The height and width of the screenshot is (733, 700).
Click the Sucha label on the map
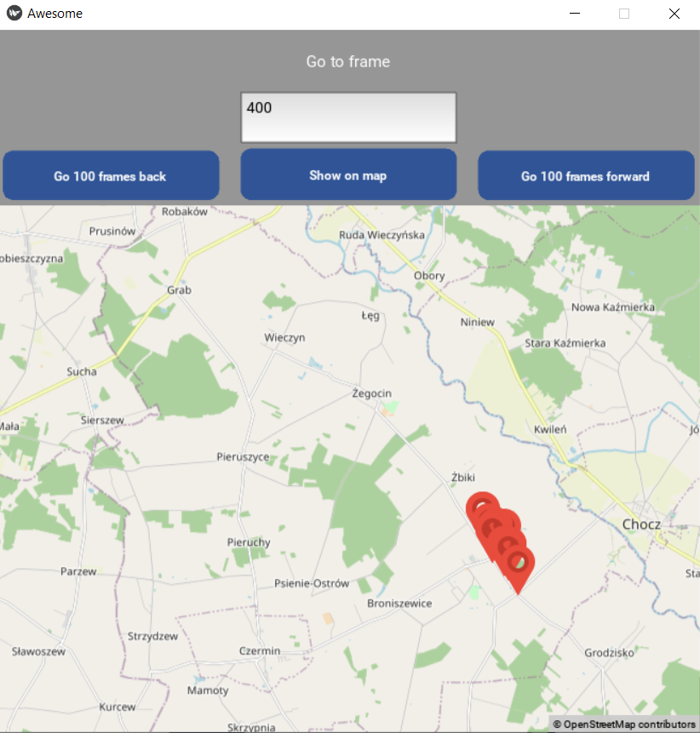(x=82, y=372)
